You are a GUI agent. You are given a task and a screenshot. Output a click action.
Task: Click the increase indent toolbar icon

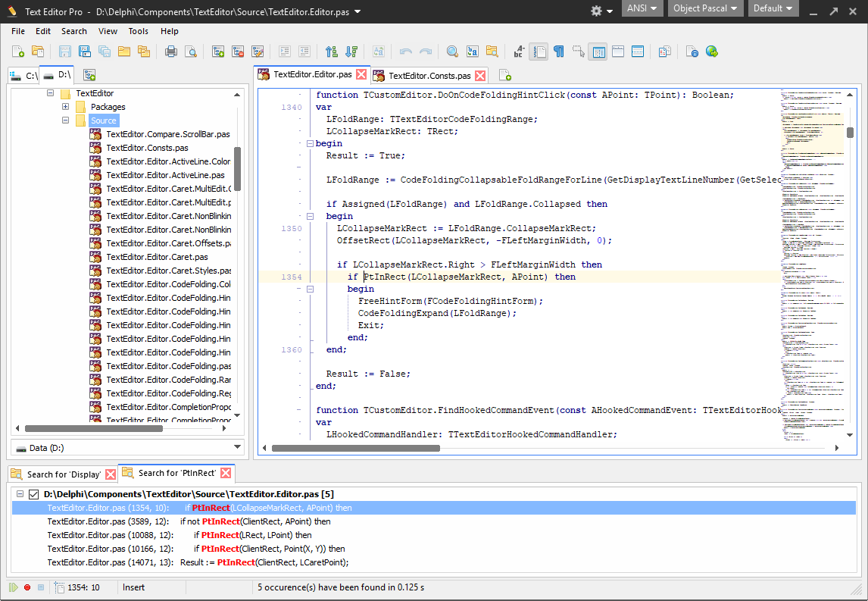coord(285,52)
